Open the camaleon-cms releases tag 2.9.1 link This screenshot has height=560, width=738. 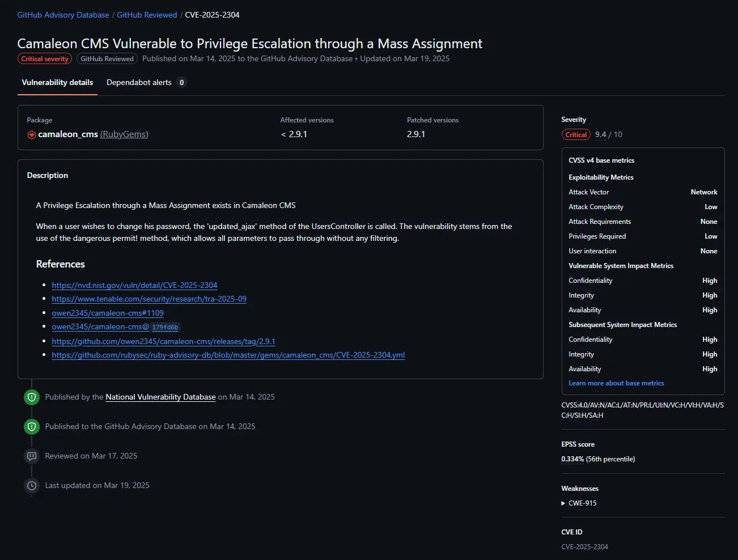tap(163, 342)
